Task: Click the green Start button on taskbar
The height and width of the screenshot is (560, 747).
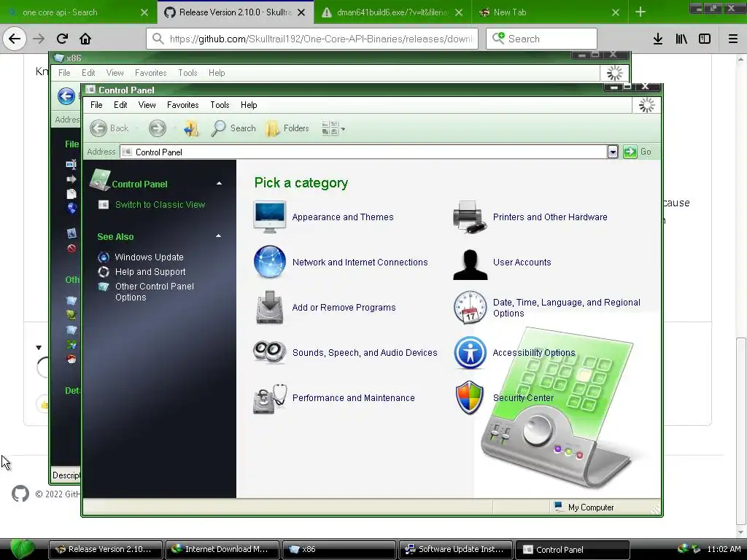Action: coord(22,549)
